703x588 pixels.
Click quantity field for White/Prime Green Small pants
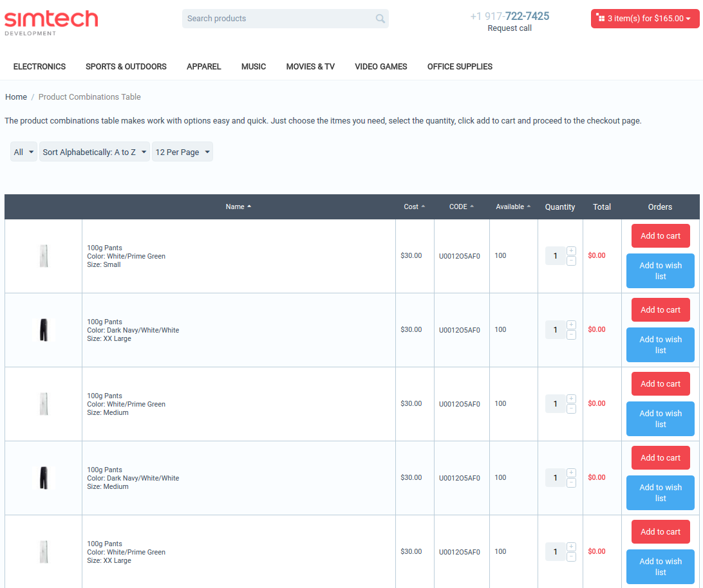pos(555,256)
